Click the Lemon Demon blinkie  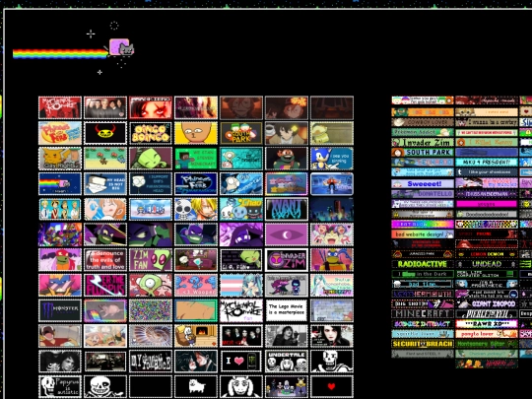coord(487,254)
